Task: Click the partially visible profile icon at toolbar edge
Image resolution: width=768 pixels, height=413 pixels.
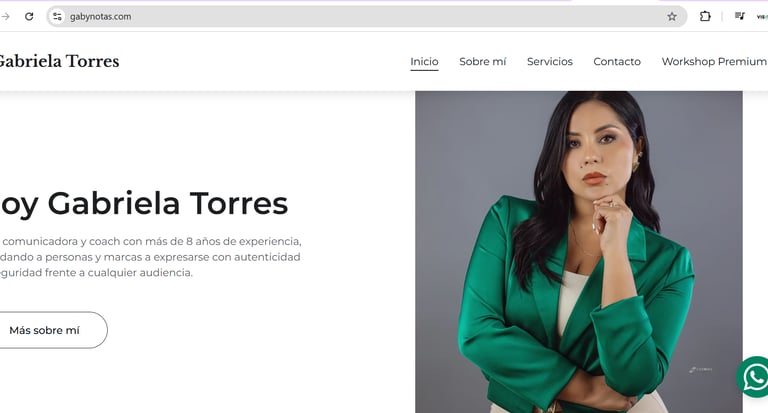Action: pyautogui.click(x=762, y=17)
